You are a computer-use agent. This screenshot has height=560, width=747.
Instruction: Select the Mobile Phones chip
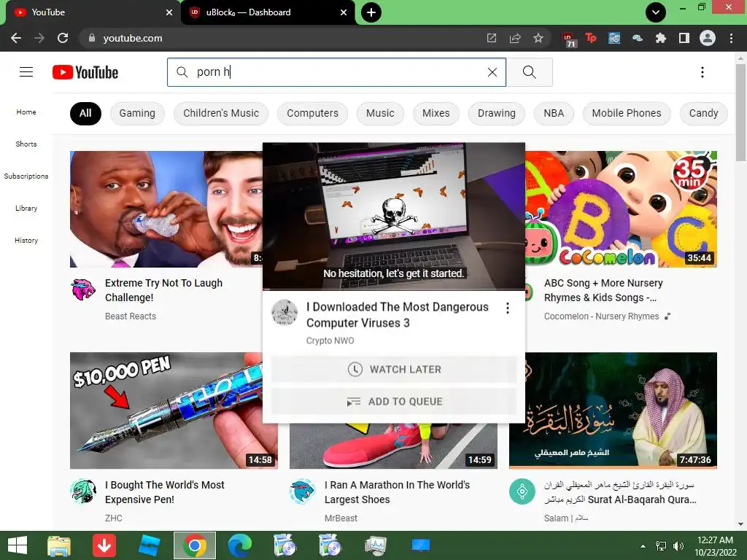[x=627, y=113]
